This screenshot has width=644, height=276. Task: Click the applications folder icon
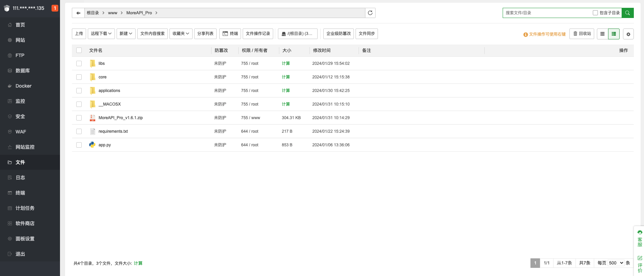[x=93, y=91]
